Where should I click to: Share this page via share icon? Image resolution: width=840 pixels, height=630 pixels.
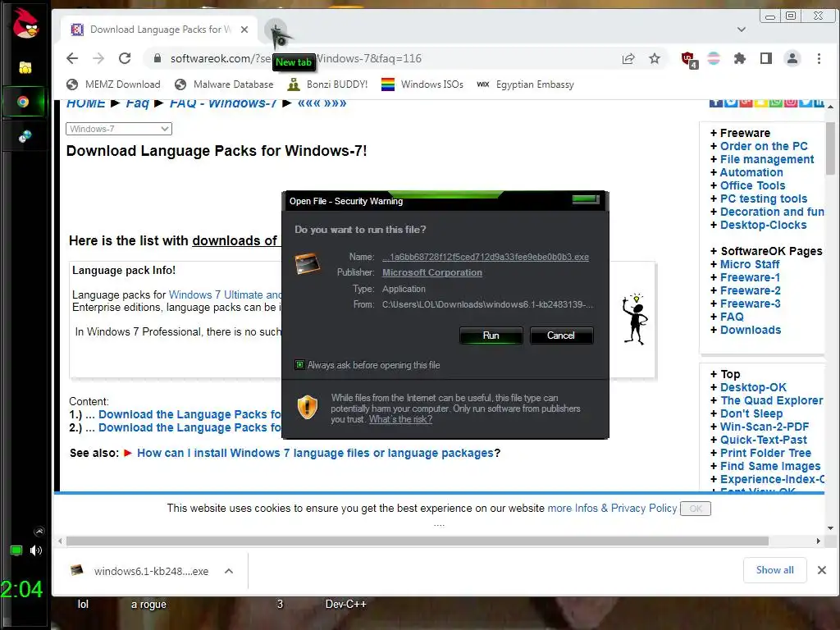coord(628,58)
